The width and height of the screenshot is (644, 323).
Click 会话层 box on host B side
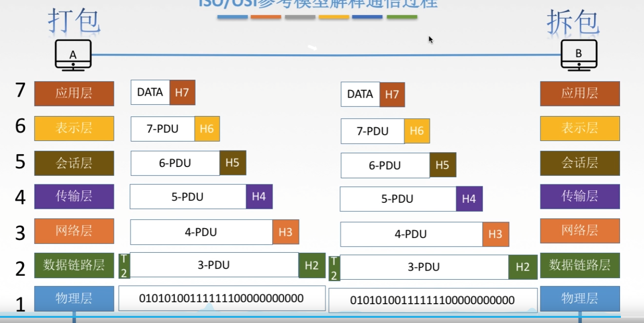580,163
